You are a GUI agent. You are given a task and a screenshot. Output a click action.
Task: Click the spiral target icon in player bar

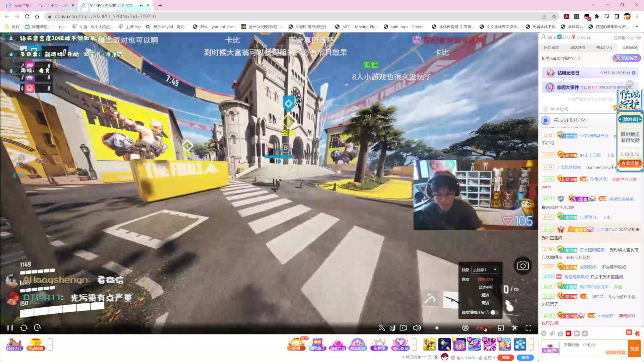392,328
